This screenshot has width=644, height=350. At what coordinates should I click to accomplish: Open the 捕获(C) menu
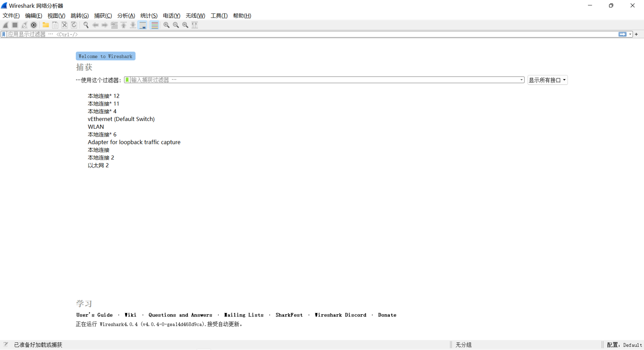(103, 15)
